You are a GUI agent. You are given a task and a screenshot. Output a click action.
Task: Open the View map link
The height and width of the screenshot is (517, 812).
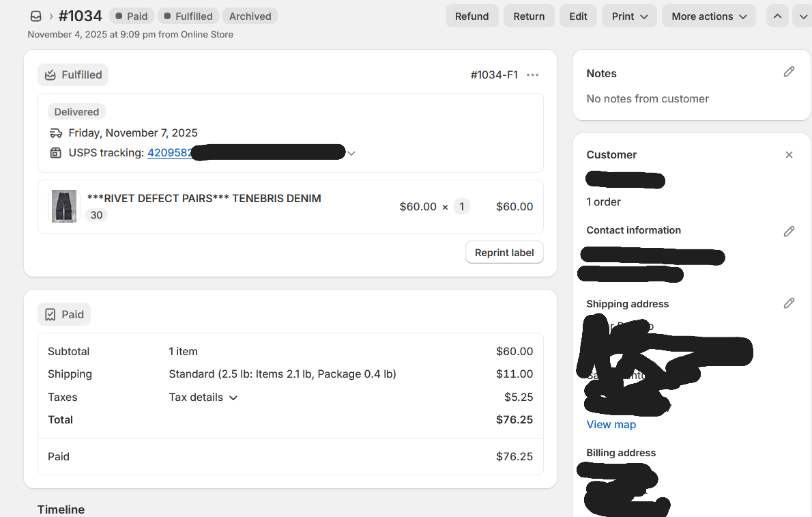click(x=611, y=425)
